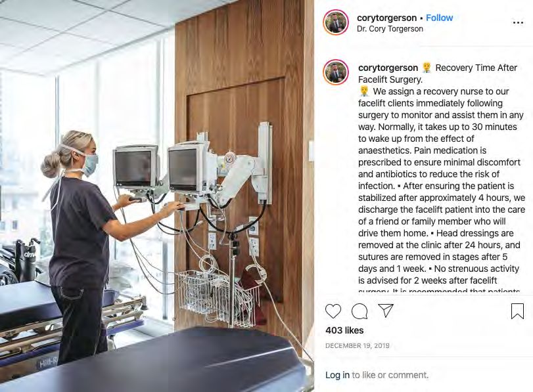Open corytorgerson username in caption

point(388,68)
